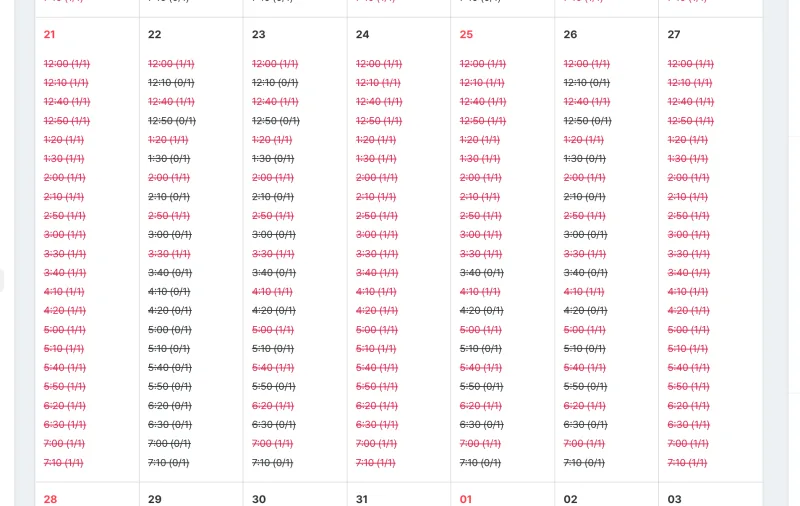Viewport: 800px width, 506px height.
Task: Select 6:30 (0/1) slot on day 25
Action: pyautogui.click(x=482, y=425)
